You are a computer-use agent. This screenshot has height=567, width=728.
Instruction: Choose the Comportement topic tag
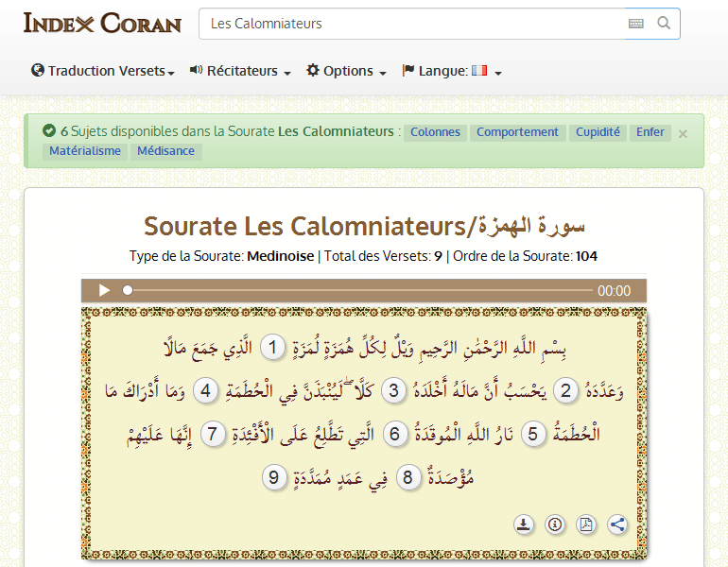(517, 132)
